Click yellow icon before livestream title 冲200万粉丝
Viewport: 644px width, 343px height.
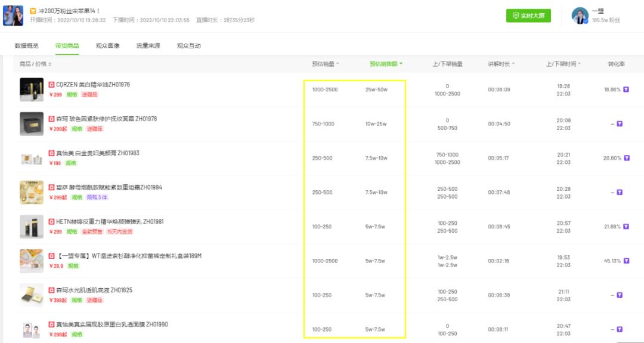coord(33,11)
